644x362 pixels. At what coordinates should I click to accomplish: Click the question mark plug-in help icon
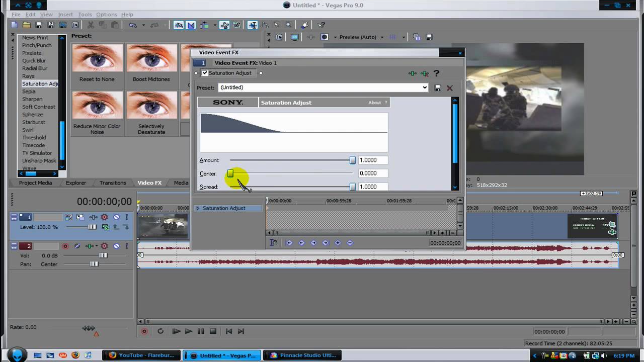pos(436,73)
